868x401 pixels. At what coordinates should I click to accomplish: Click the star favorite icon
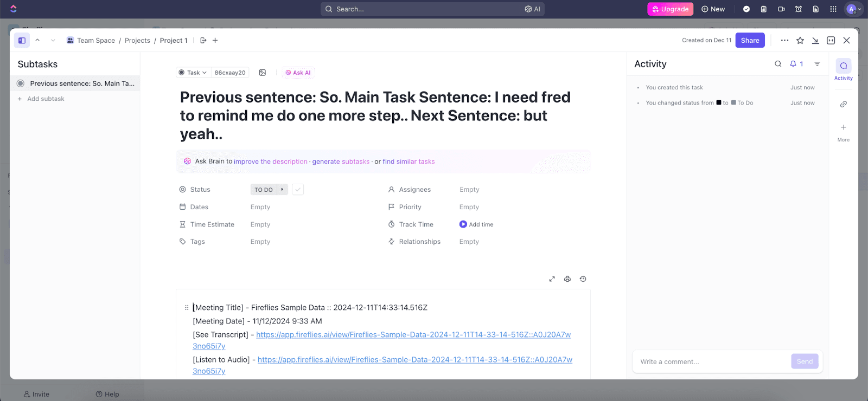point(800,41)
